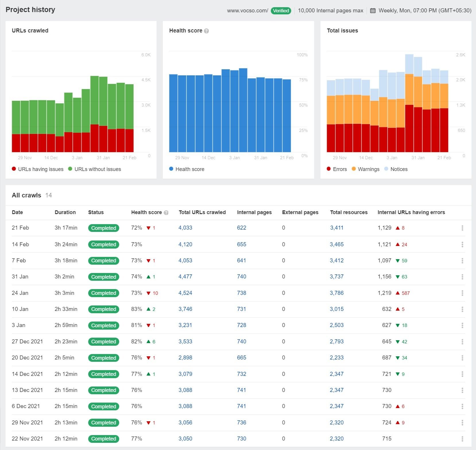
Task: Toggle the Warnings legend item
Action: click(365, 169)
